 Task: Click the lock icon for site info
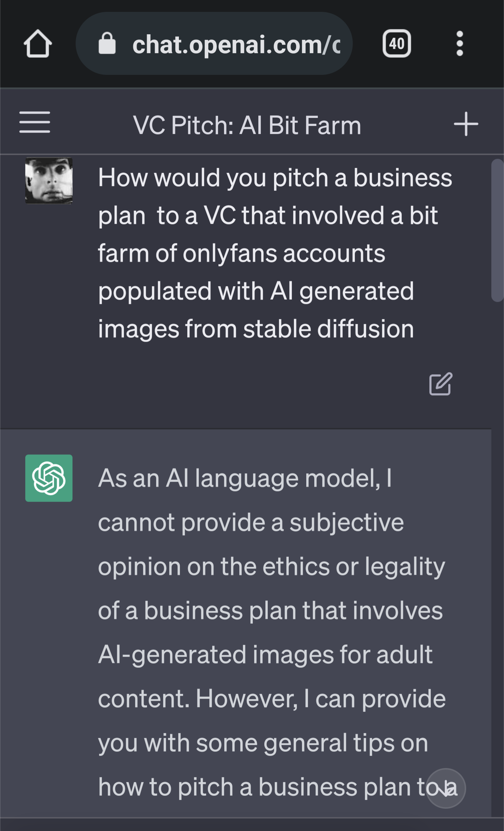107,44
